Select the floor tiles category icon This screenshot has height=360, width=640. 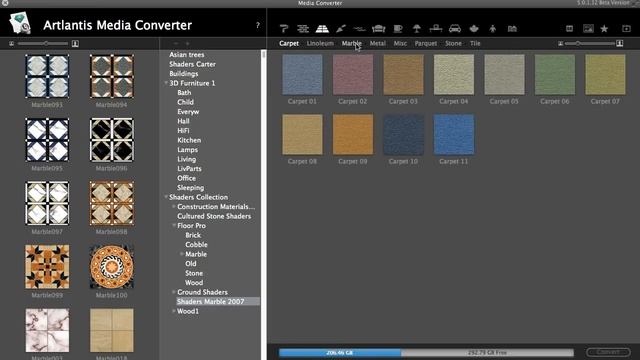(x=322, y=29)
